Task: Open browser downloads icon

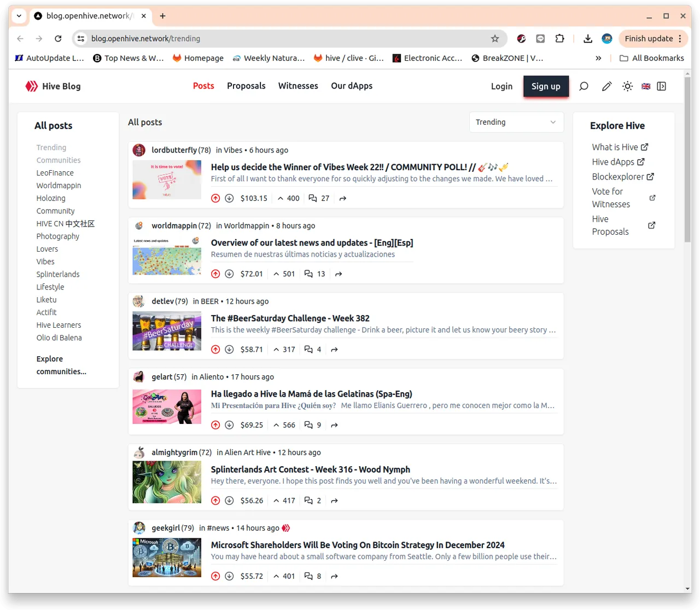Action: 588,38
